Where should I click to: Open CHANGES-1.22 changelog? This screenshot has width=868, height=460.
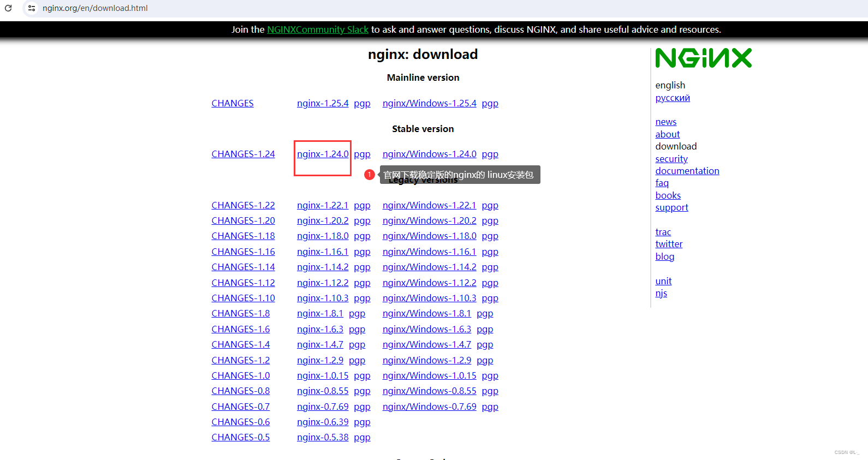[243, 205]
